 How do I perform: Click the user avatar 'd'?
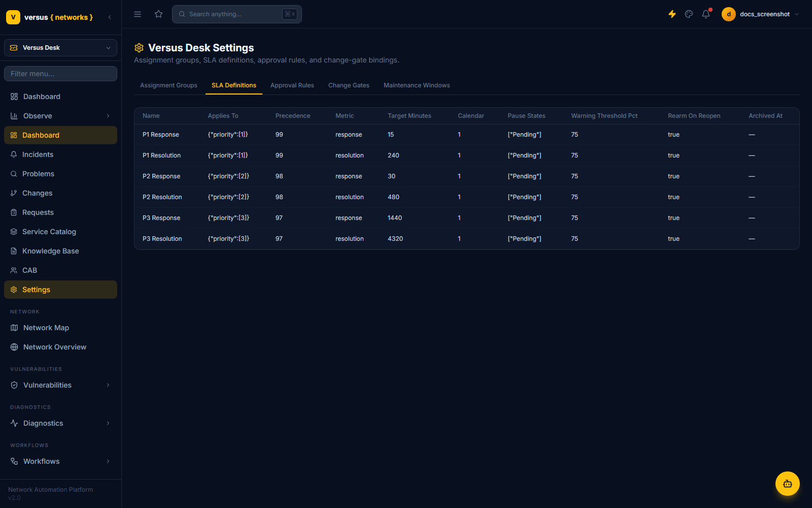pos(729,14)
